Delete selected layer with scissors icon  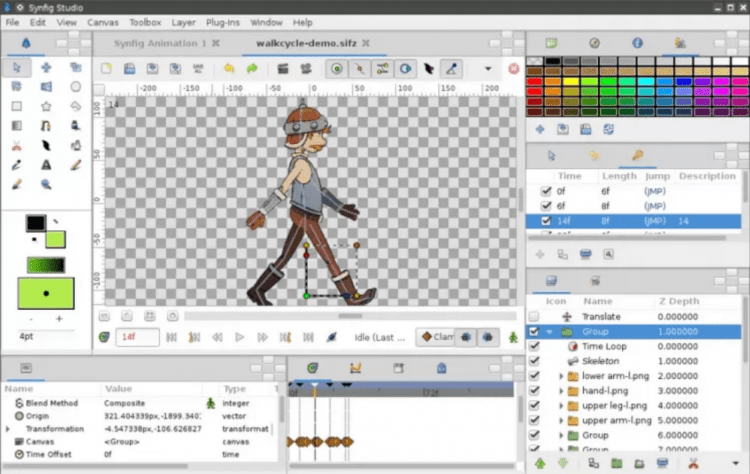(692, 464)
